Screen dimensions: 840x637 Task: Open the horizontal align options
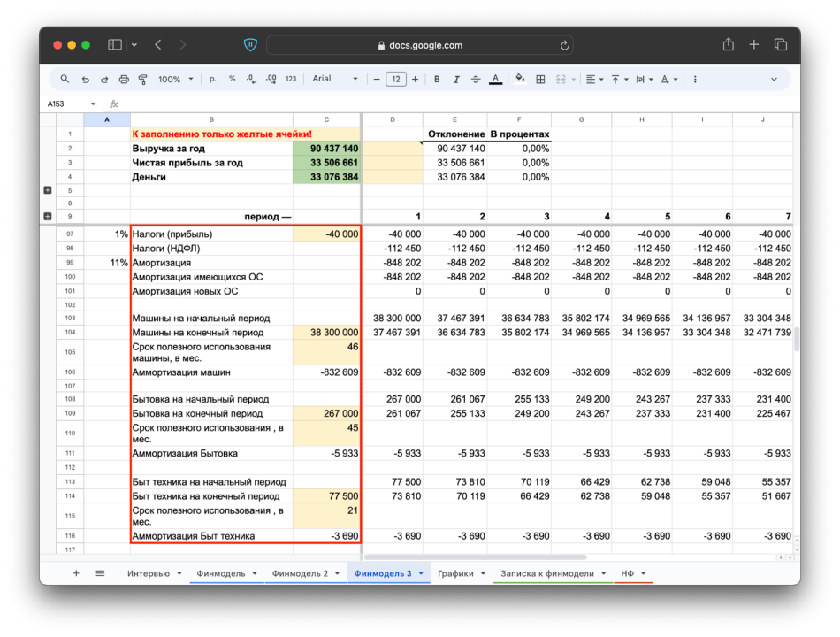[594, 80]
